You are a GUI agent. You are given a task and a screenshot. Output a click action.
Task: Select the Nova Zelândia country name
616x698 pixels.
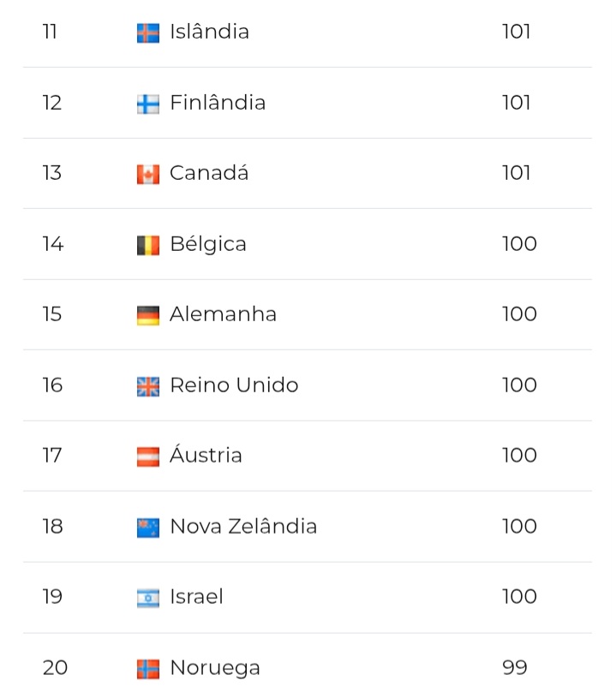click(243, 526)
